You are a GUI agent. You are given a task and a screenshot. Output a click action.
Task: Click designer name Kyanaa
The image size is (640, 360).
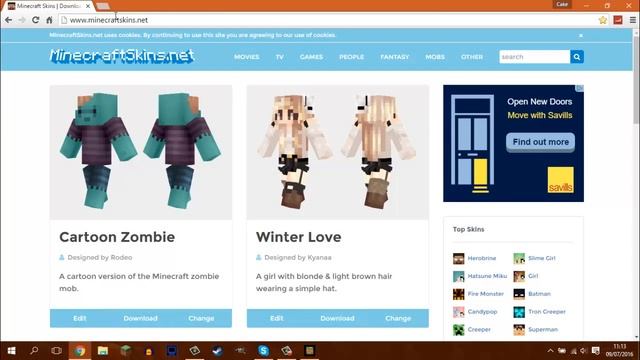coord(319,258)
